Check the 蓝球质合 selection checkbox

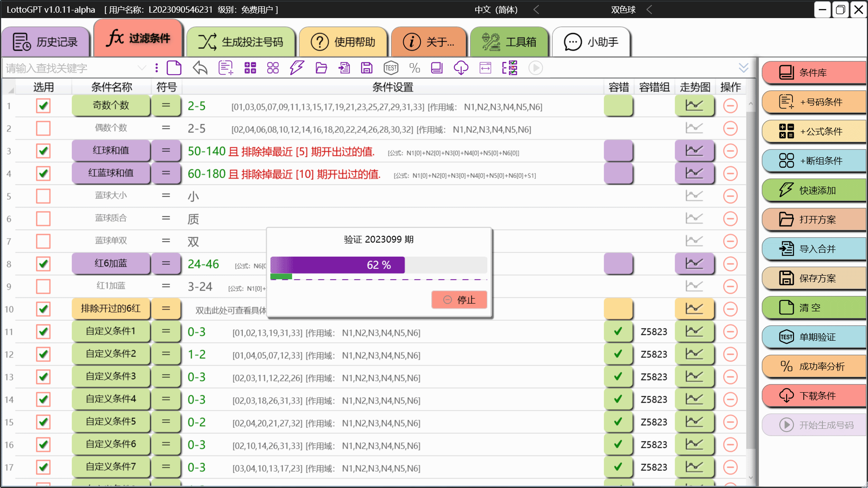pos(43,219)
